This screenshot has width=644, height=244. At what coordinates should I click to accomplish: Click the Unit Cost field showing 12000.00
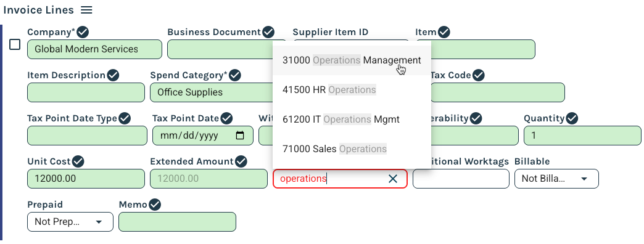pos(86,179)
